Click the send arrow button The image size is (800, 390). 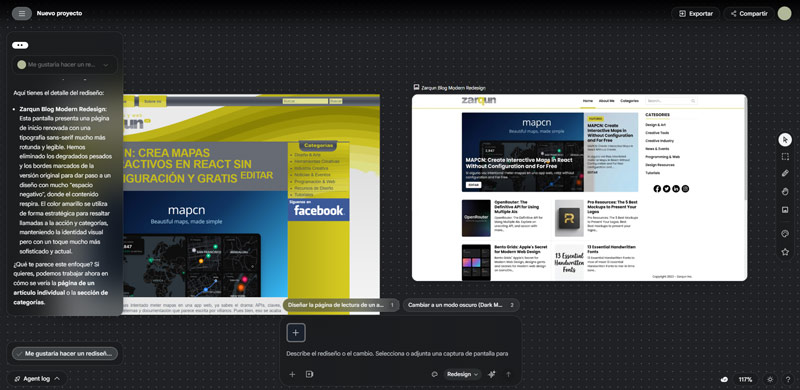coord(508,374)
